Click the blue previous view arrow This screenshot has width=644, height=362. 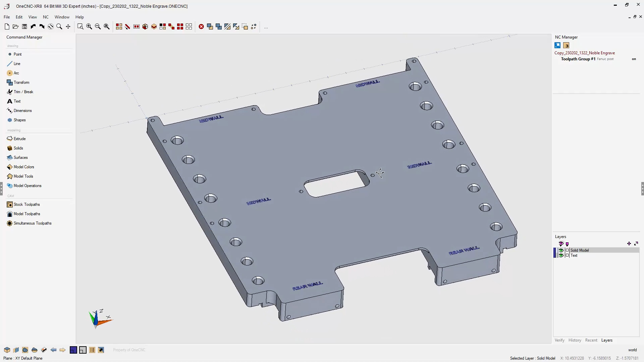click(53, 350)
